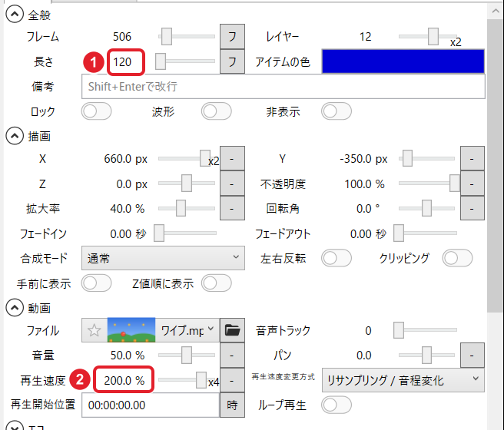Click the 長さ value 120

tap(122, 61)
